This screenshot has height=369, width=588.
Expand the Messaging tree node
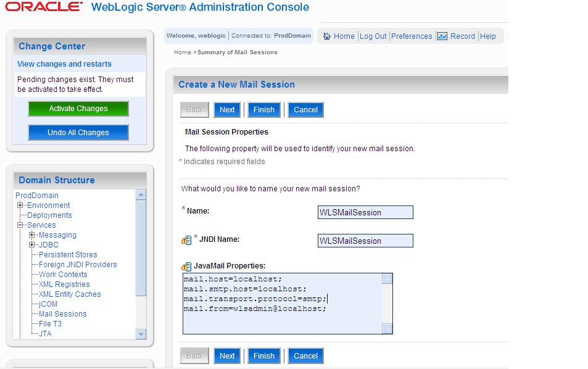tap(32, 234)
